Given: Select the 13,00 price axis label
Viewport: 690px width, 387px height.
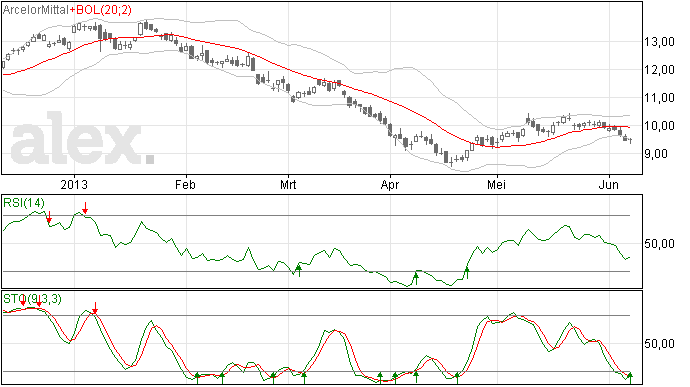Looking at the screenshot, I should tap(660, 42).
